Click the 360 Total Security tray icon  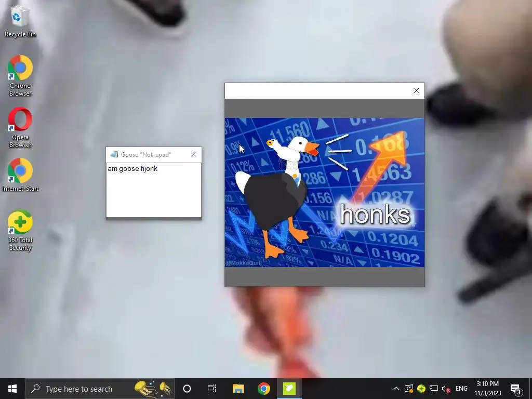pyautogui.click(x=421, y=389)
